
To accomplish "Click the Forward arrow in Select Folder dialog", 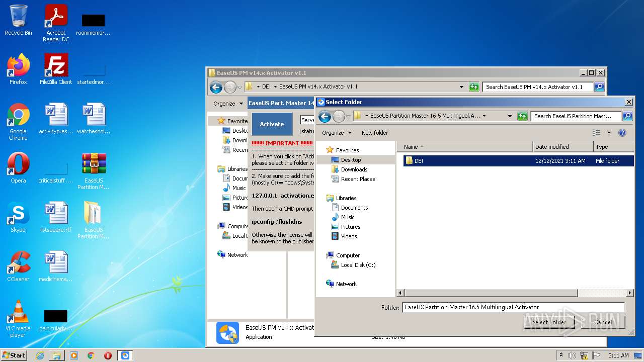I will click(x=339, y=116).
